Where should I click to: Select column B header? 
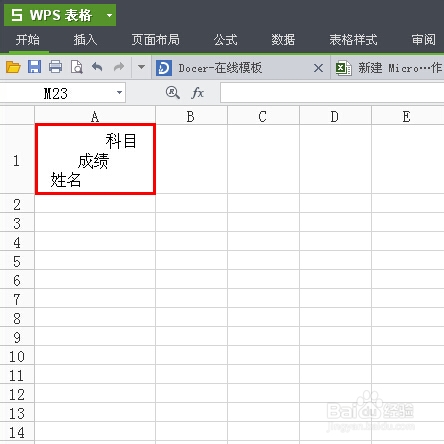coord(191,116)
